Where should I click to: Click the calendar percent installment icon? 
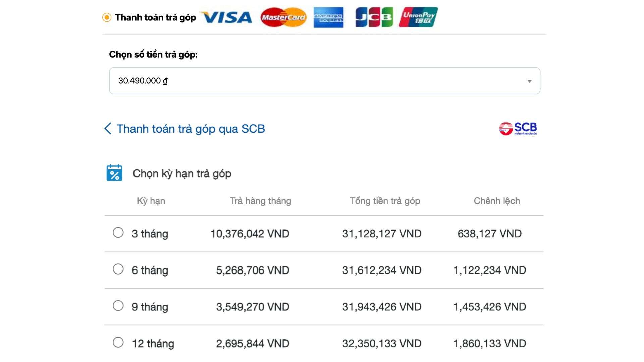114,173
